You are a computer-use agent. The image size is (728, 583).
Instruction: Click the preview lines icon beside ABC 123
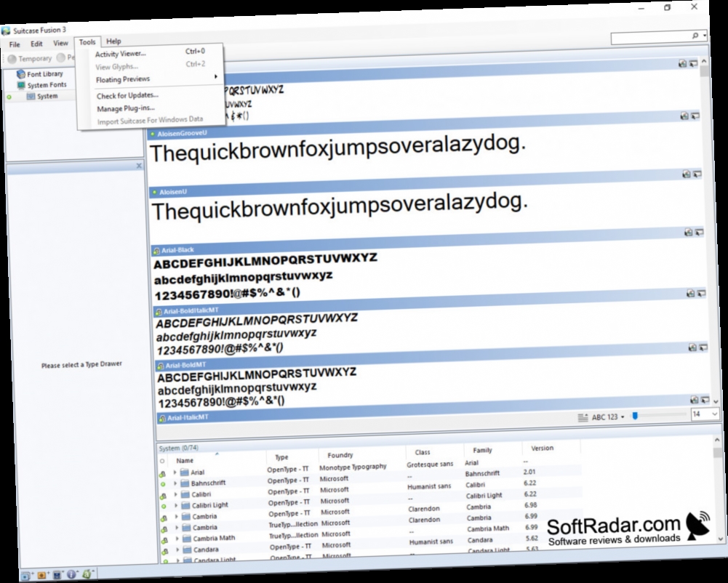[x=583, y=418]
